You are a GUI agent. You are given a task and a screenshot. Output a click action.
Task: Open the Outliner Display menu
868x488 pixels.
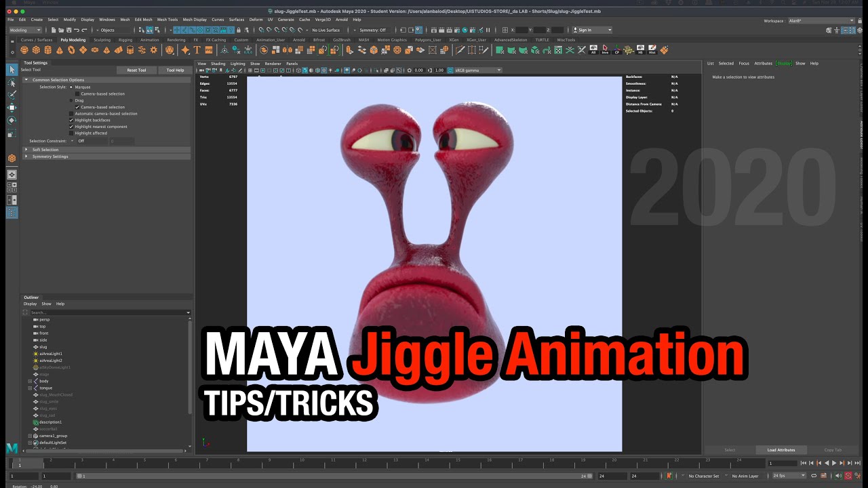(30, 304)
